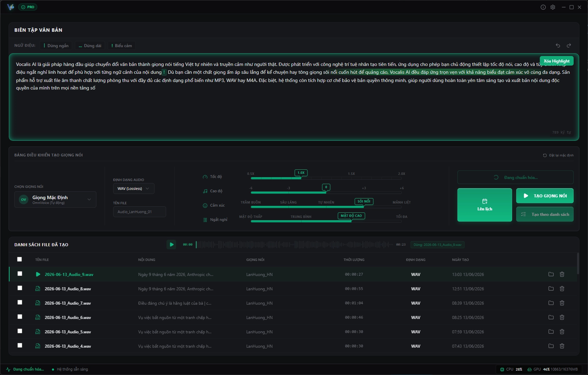
Task: Click the TẠO GIỌNG NÓI button
Action: point(545,196)
